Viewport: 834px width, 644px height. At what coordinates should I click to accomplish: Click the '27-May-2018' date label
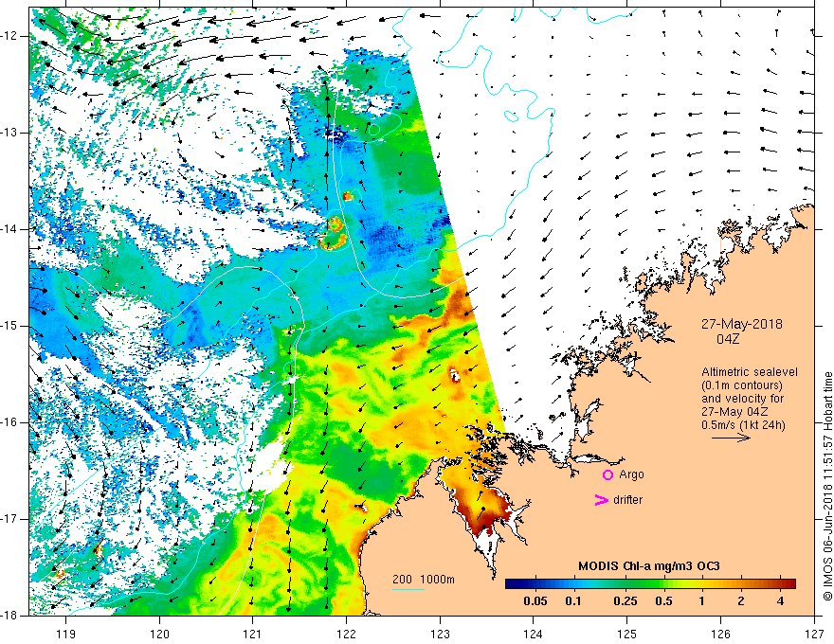(x=741, y=324)
